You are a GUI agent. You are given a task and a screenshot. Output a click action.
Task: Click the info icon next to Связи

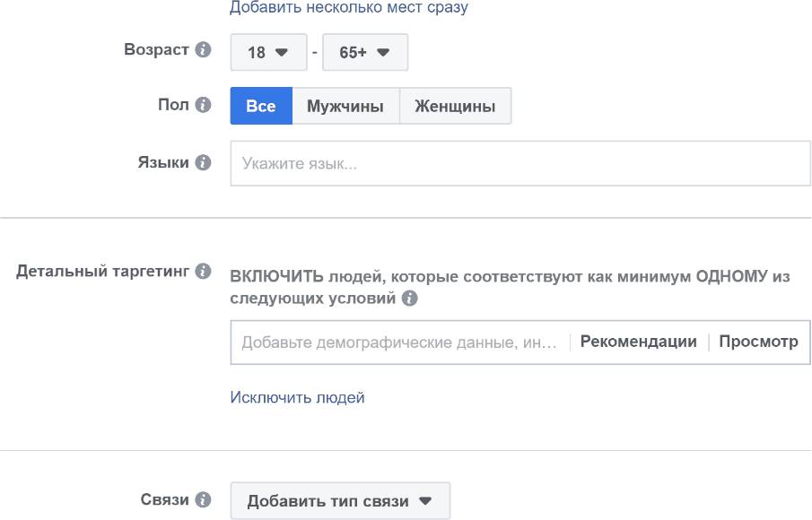203,499
